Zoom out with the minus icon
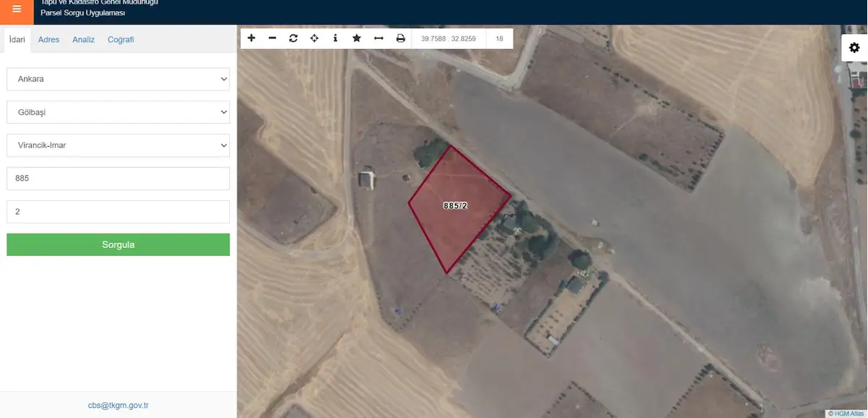This screenshot has width=868, height=418. click(x=272, y=38)
